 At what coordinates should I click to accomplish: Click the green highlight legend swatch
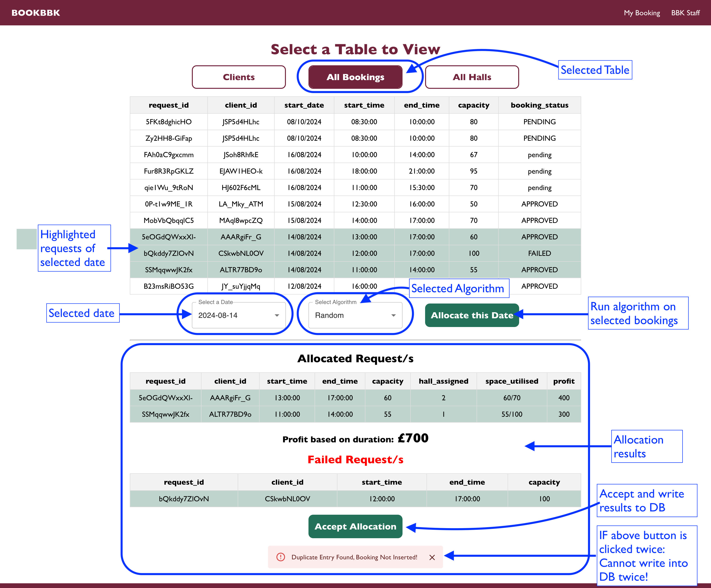tap(26, 239)
